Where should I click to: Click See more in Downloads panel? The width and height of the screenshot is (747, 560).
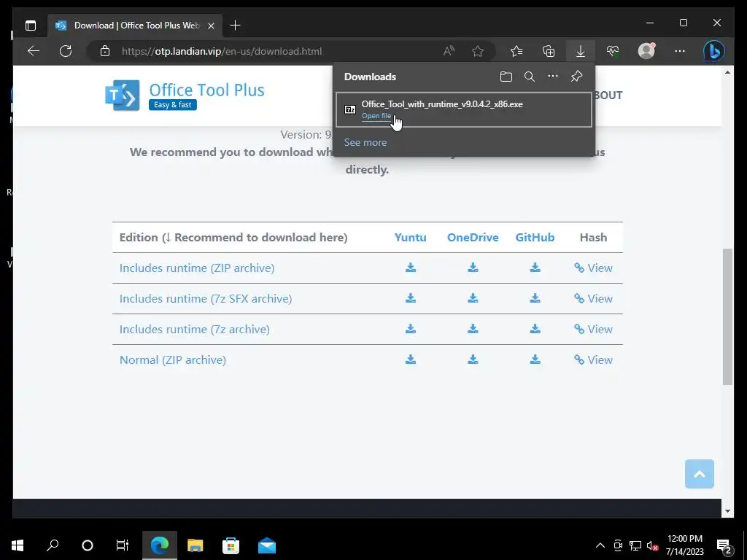[365, 142]
